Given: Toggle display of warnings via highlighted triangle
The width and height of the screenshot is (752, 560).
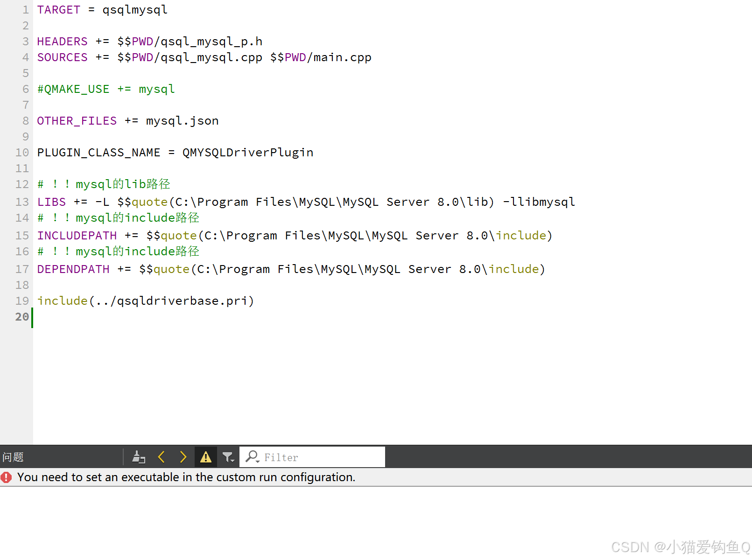Looking at the screenshot, I should click(x=205, y=457).
